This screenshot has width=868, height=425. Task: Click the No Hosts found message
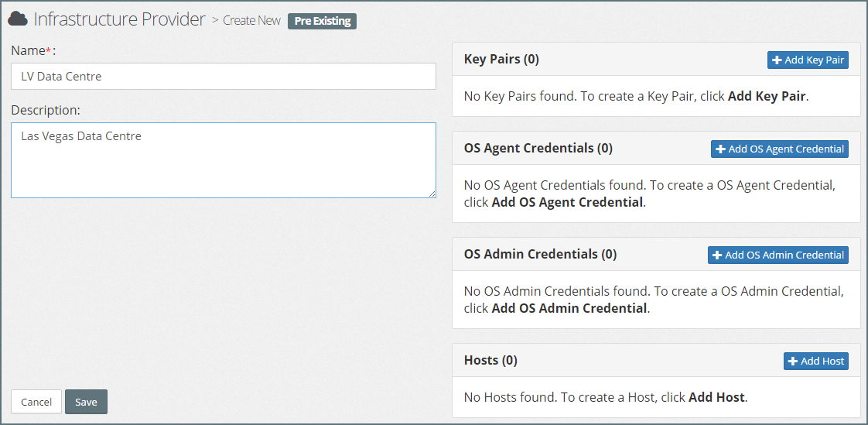click(x=605, y=397)
